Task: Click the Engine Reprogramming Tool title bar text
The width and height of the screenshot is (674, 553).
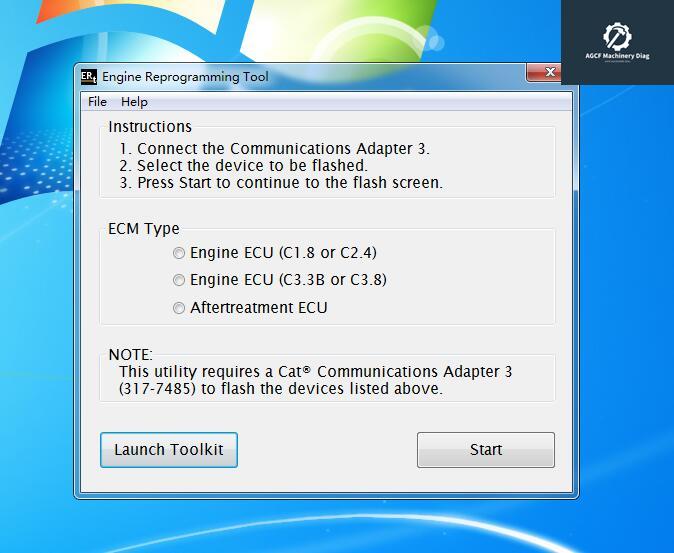Action: tap(185, 77)
